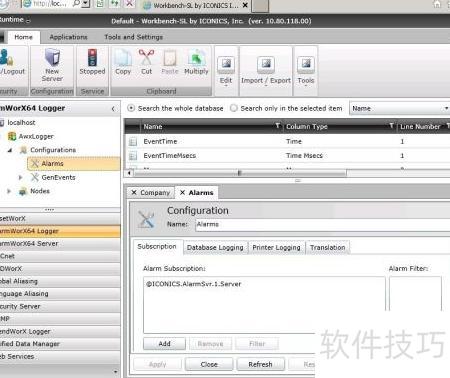Click the grid horizontal scrollbar thumb

pyautogui.click(x=239, y=173)
